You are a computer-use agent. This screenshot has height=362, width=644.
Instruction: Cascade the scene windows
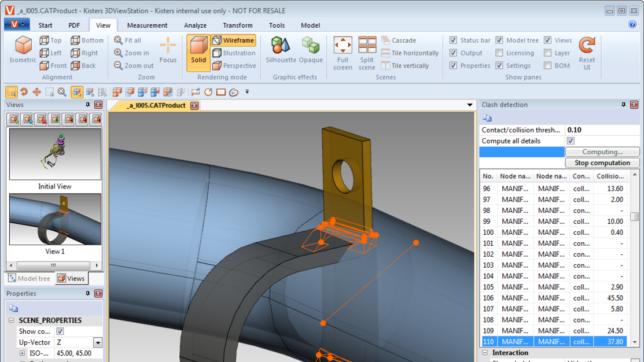[399, 40]
